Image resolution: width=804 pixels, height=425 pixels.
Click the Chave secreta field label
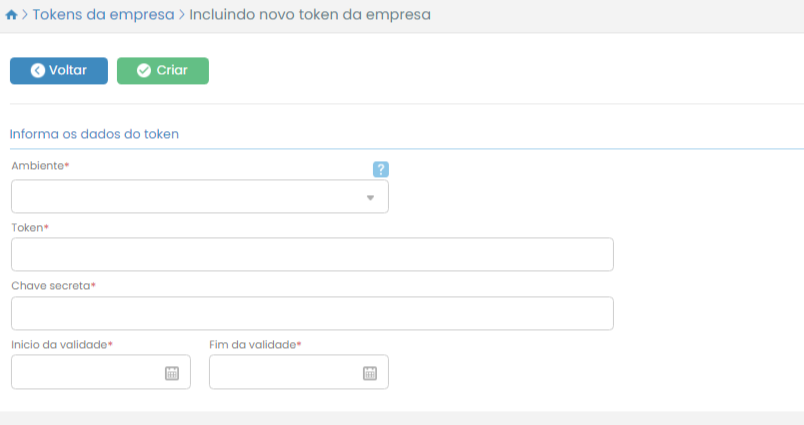point(51,286)
